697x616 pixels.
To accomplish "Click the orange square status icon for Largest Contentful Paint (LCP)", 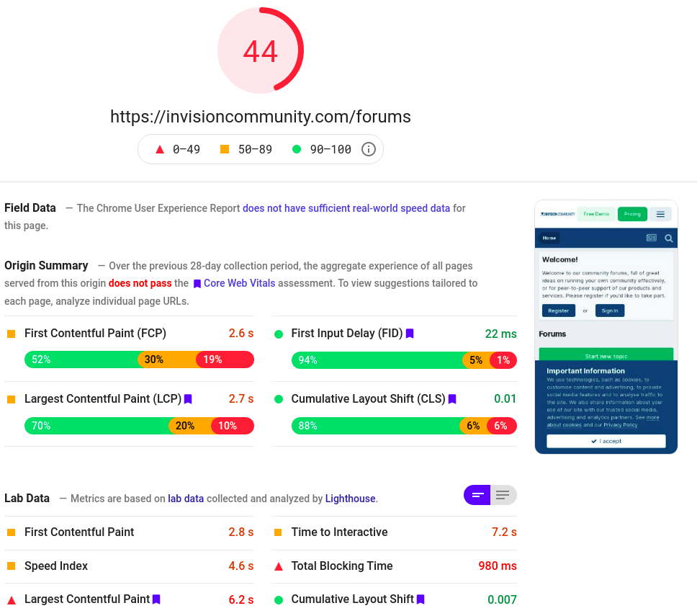I will 12,399.
